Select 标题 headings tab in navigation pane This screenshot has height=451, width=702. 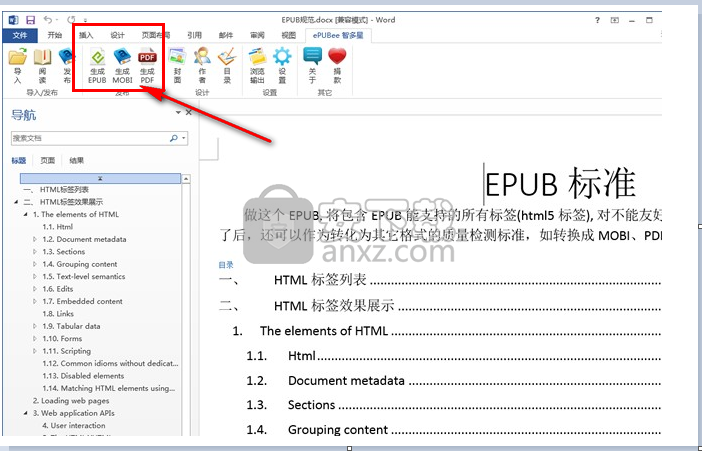[19, 160]
